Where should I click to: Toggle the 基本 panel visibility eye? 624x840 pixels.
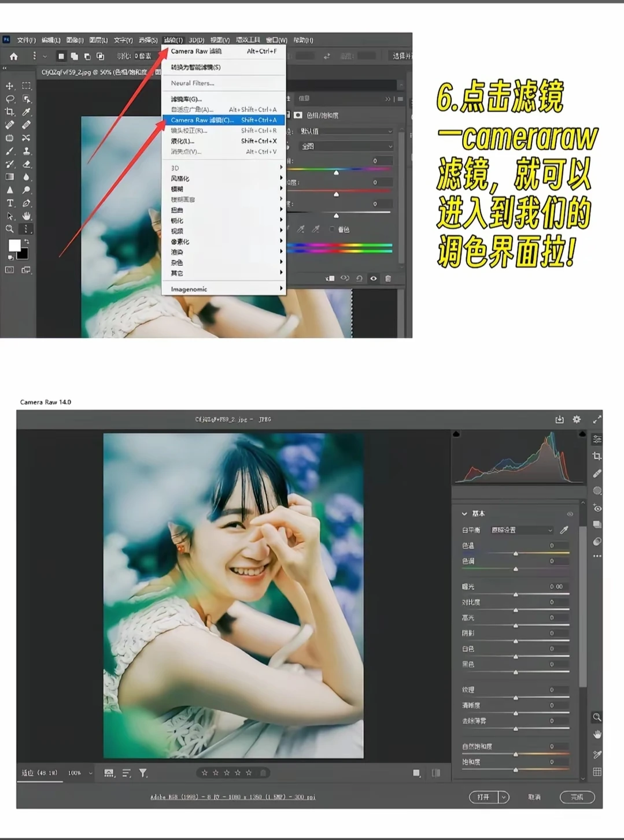click(x=570, y=514)
